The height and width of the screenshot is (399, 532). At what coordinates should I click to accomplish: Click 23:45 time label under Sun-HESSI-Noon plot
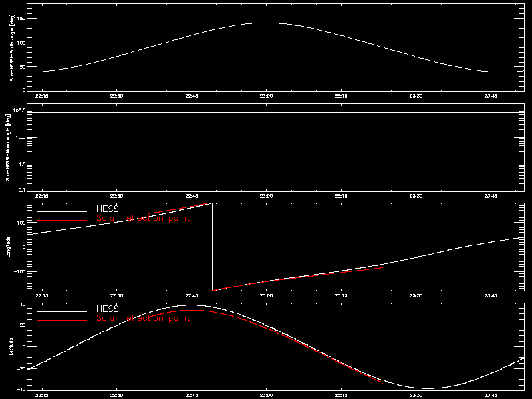[x=491, y=196]
